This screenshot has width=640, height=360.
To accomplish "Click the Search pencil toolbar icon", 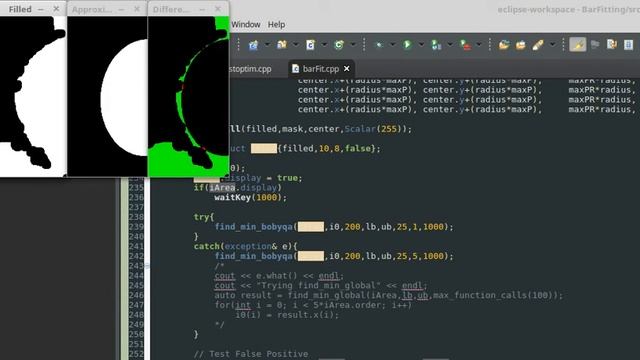I will click(x=538, y=44).
